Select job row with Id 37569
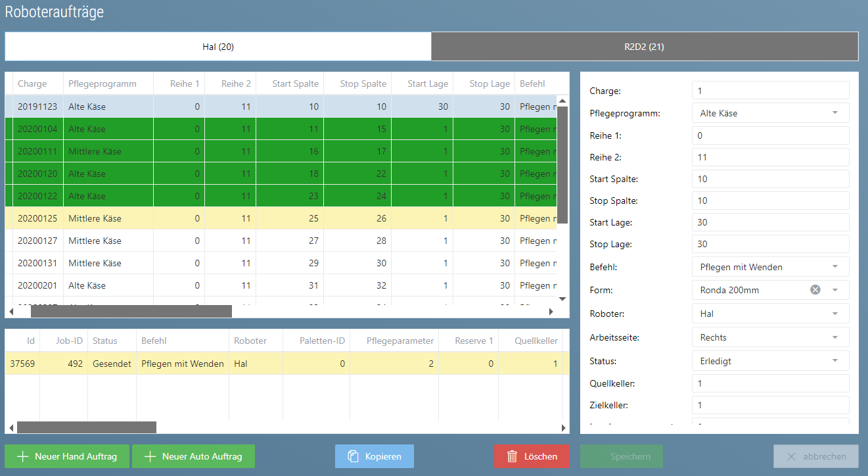 pos(287,364)
